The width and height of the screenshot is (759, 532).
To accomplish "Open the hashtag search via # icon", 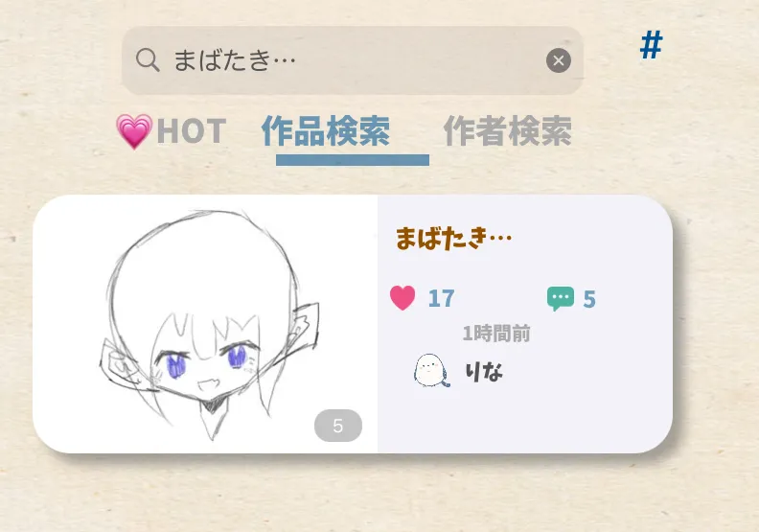I will click(651, 44).
